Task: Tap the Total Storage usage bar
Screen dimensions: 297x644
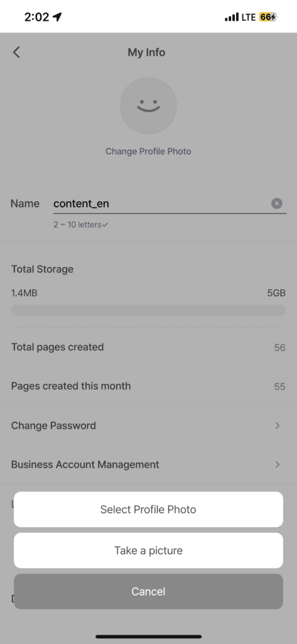Action: click(x=148, y=310)
